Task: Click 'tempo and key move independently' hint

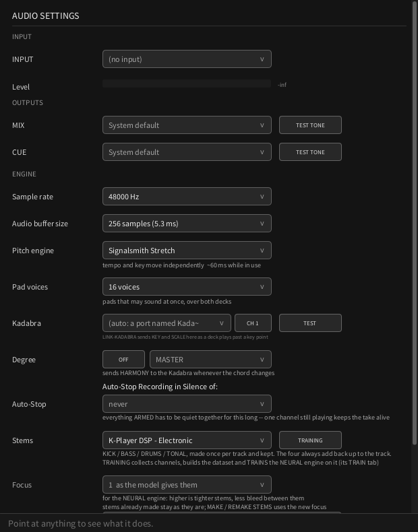Action: [x=181, y=265]
